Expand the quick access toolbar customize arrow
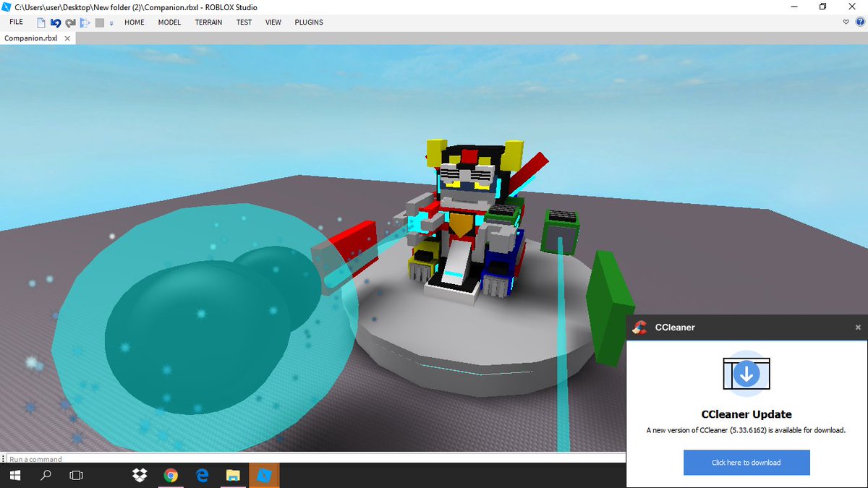This screenshot has height=488, width=868. [111, 23]
